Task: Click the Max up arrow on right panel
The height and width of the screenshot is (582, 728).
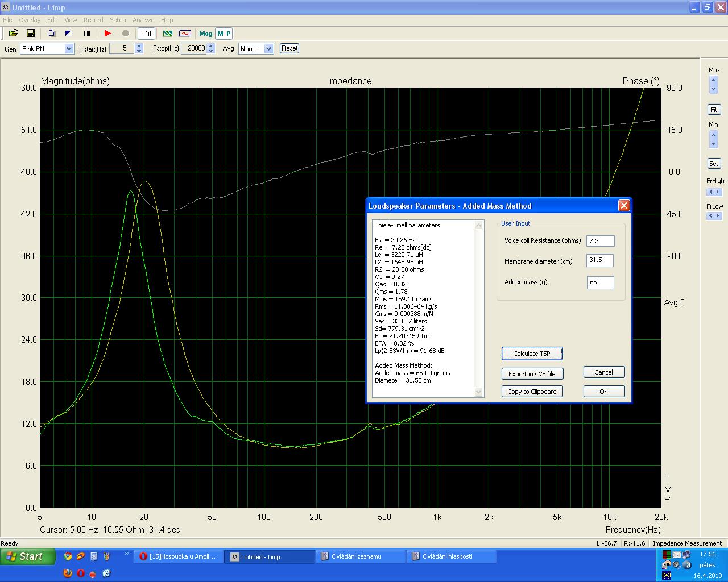Action: tap(714, 81)
